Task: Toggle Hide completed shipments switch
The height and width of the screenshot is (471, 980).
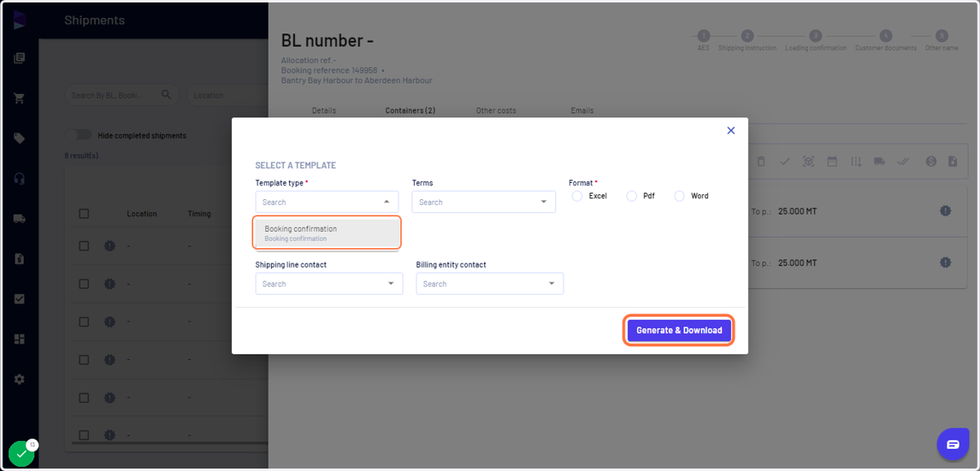Action: click(78, 136)
